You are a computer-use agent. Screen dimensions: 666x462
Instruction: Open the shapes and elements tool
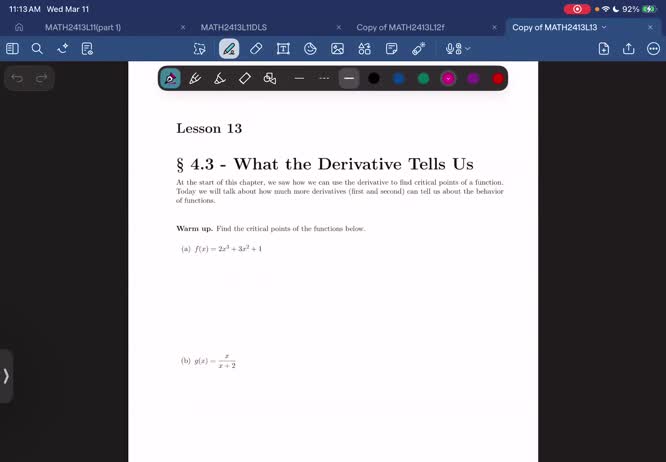[364, 49]
